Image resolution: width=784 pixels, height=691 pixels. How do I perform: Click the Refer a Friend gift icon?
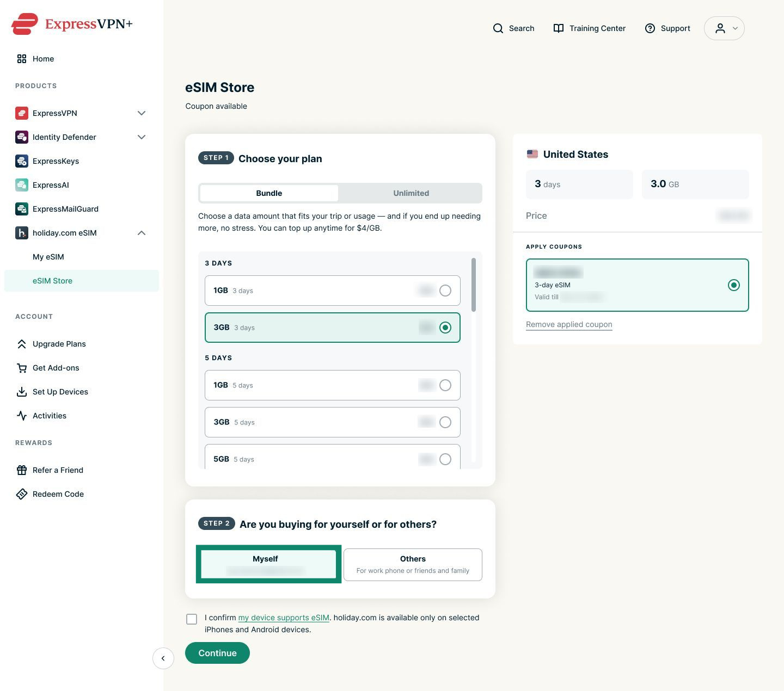pyautogui.click(x=22, y=470)
